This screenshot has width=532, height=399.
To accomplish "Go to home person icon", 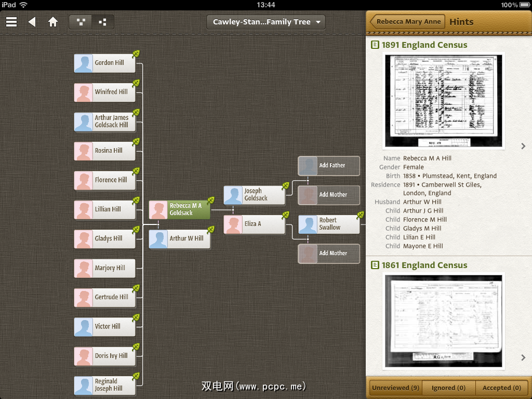I will click(53, 22).
